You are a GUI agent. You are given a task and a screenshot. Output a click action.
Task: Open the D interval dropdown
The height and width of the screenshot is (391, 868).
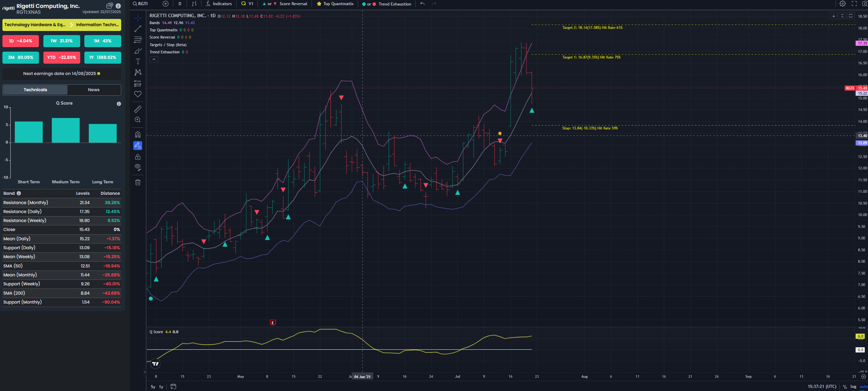tap(180, 4)
